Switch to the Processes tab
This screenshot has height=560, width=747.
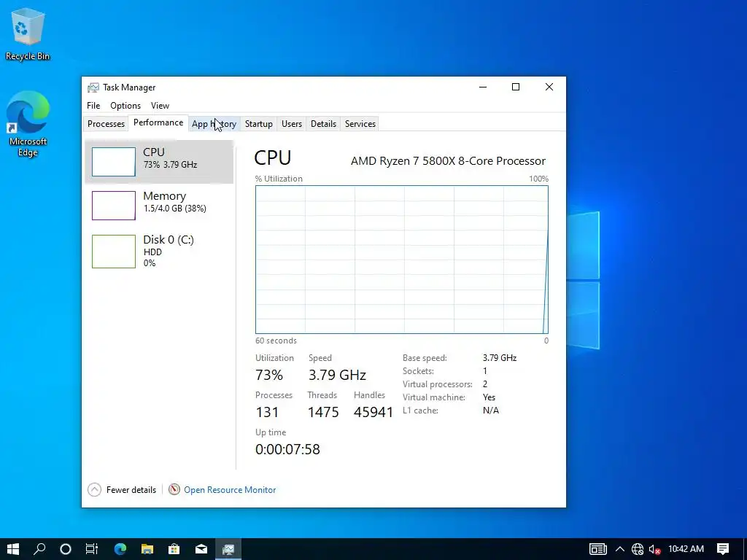106,124
